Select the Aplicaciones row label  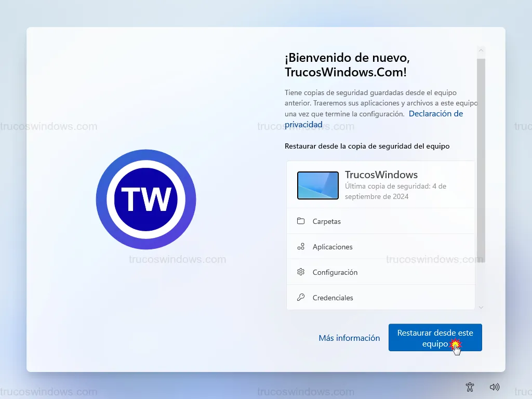point(332,247)
